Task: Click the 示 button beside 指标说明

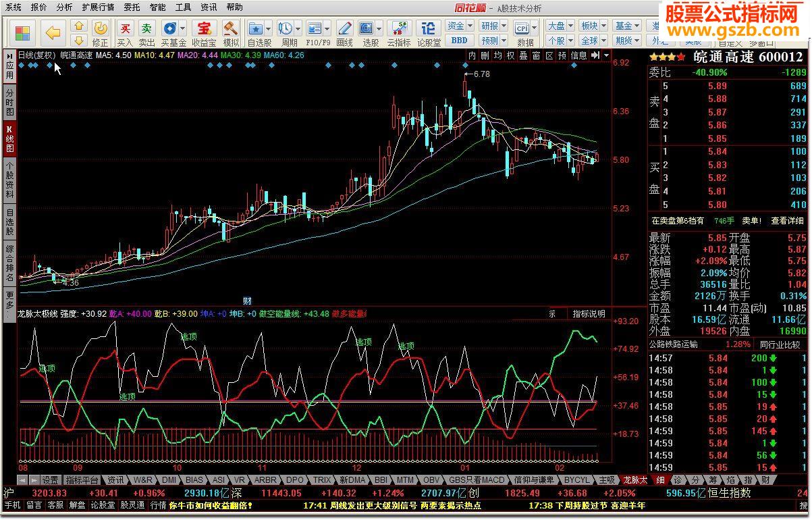Action: coord(552,314)
